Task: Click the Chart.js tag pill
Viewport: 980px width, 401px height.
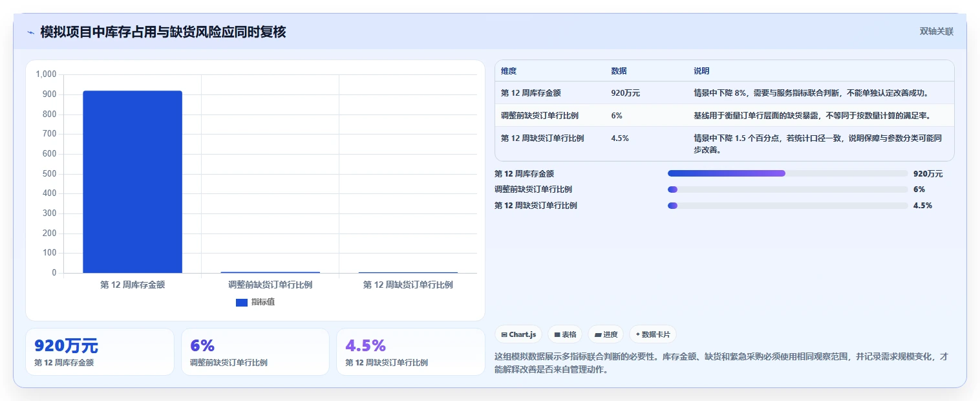Action: tap(518, 334)
